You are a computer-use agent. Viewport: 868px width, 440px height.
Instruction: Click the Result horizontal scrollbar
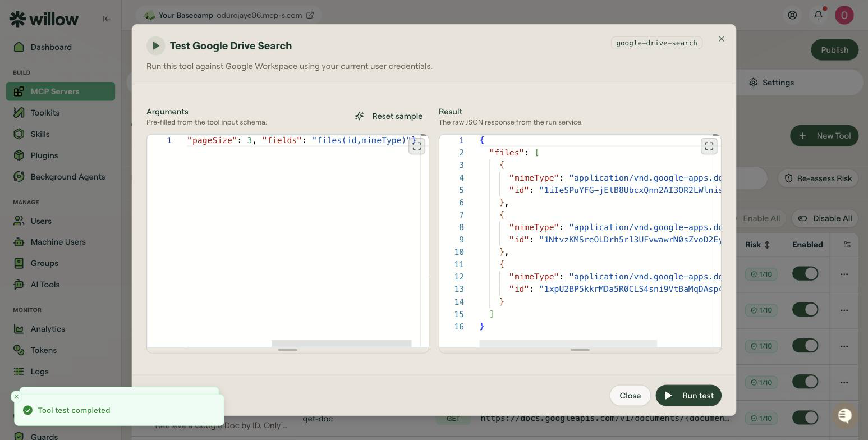(x=568, y=343)
